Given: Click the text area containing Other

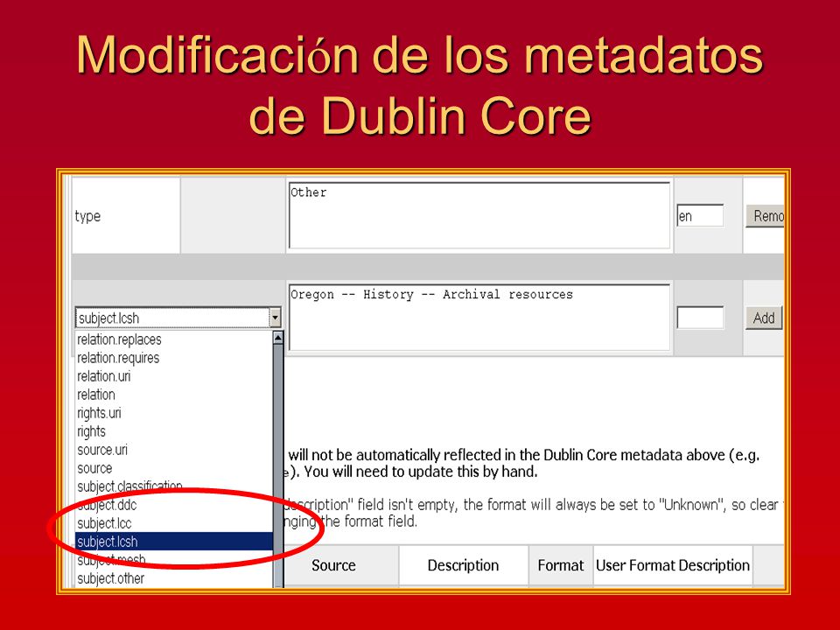Looking at the screenshot, I should click(x=479, y=215).
